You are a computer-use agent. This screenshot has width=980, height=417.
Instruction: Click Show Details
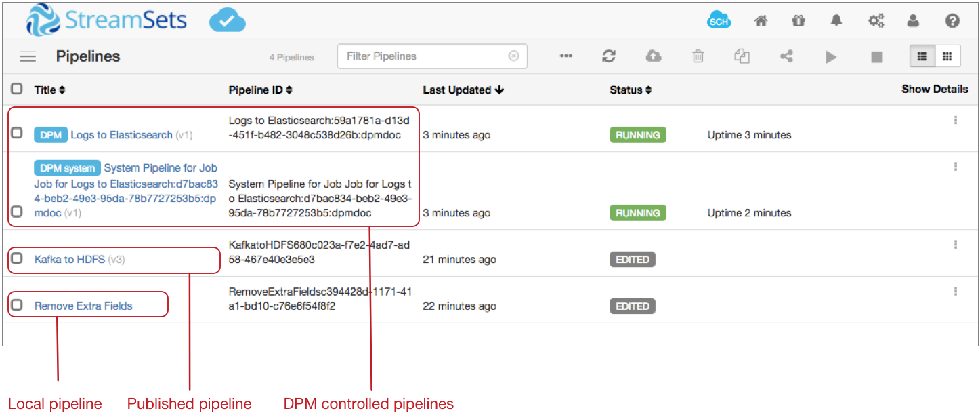pos(934,89)
